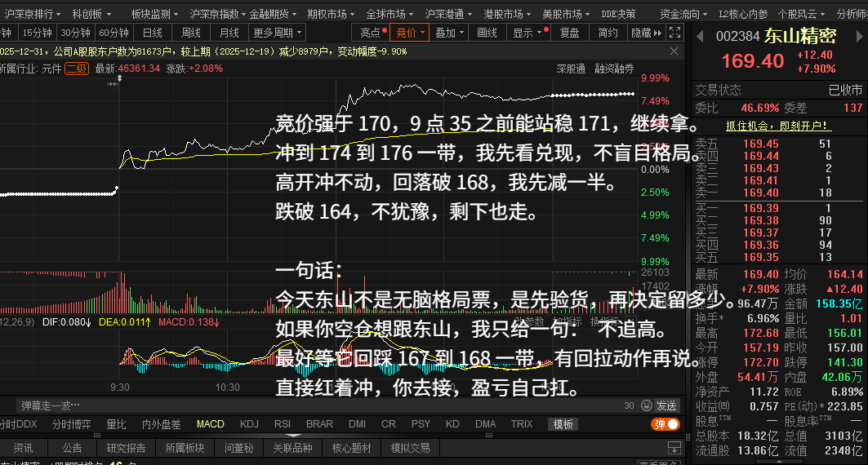The image size is (868, 465).
Task: Activate the 画线 drawing tool
Action: [x=487, y=33]
